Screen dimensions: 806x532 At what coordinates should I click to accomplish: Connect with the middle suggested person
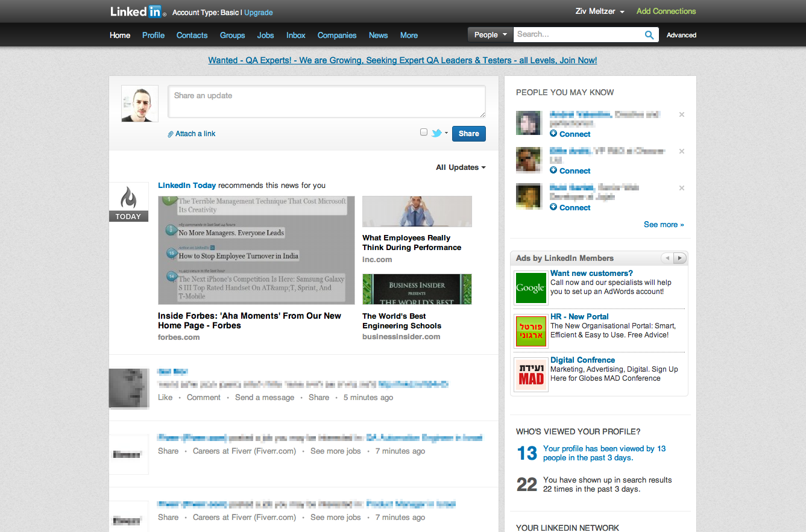tap(570, 171)
